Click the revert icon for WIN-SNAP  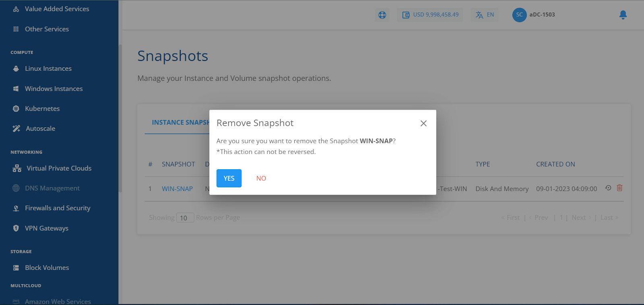608,188
